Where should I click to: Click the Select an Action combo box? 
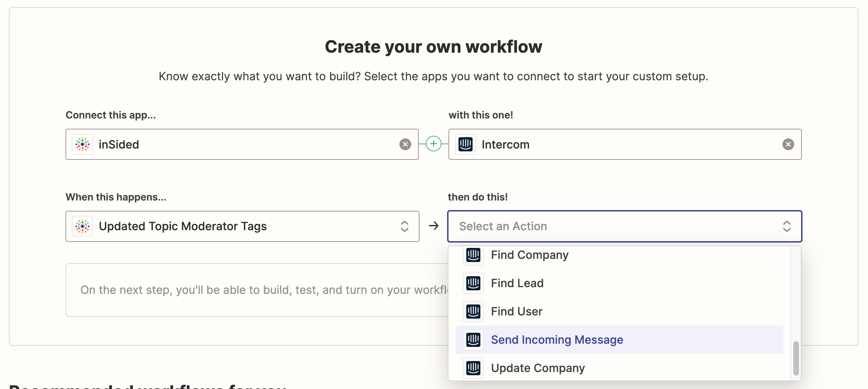pyautogui.click(x=625, y=226)
